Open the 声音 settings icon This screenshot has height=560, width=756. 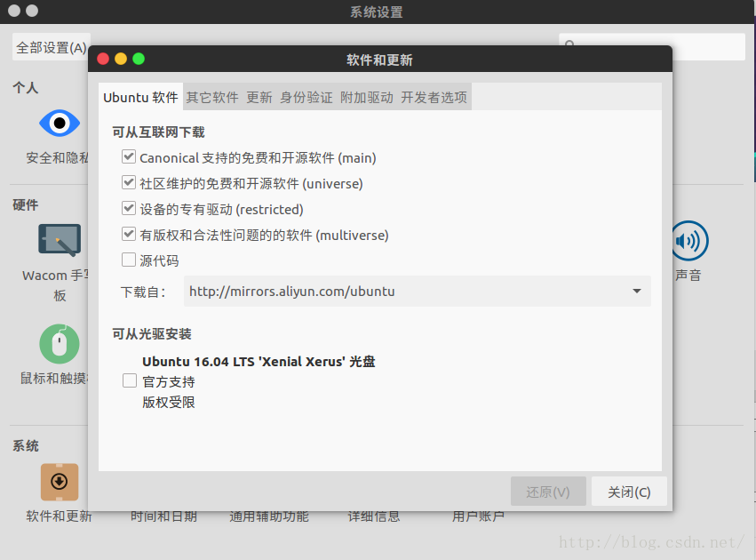tap(690, 241)
